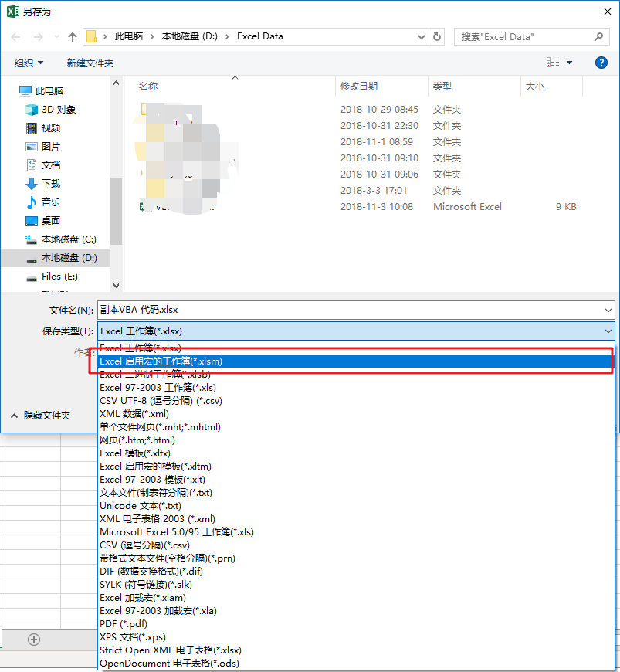620x672 pixels.
Task: Click the help question mark icon
Action: 601,63
